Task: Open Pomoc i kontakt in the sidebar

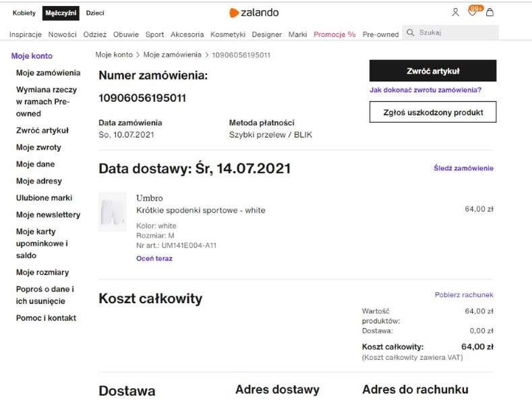Action: tap(46, 318)
